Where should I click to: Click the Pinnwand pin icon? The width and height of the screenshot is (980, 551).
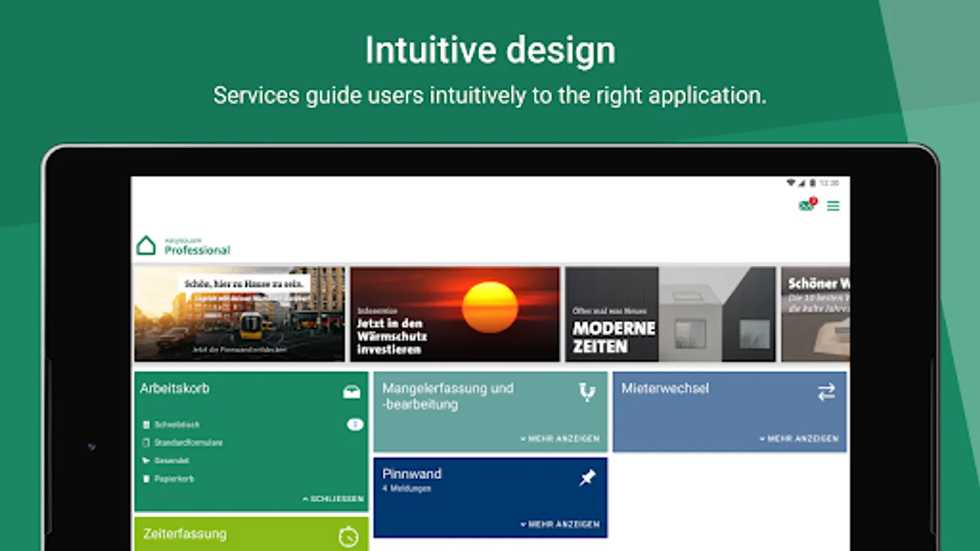(587, 478)
